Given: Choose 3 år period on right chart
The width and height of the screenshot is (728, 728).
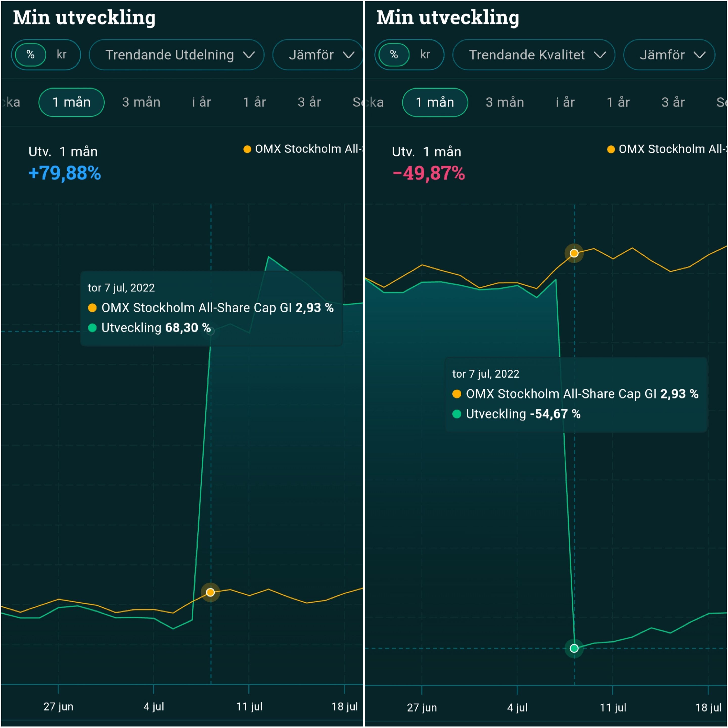Looking at the screenshot, I should 673,102.
